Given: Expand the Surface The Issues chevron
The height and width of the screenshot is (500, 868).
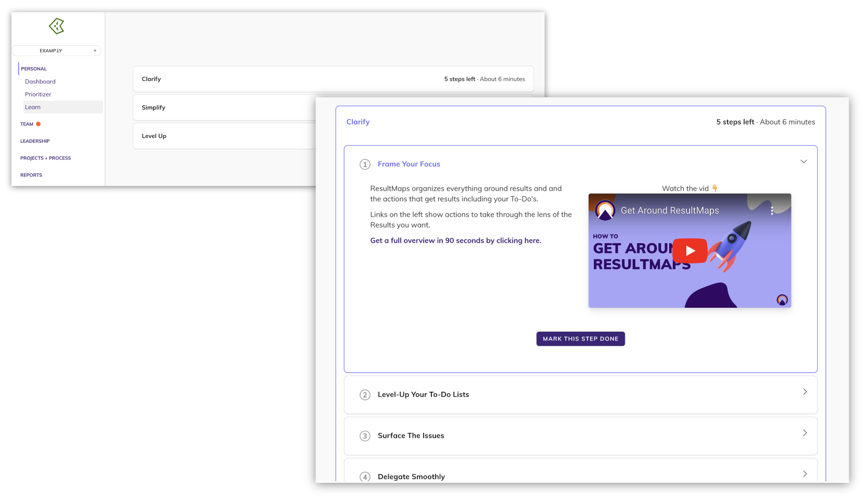Looking at the screenshot, I should (x=805, y=433).
